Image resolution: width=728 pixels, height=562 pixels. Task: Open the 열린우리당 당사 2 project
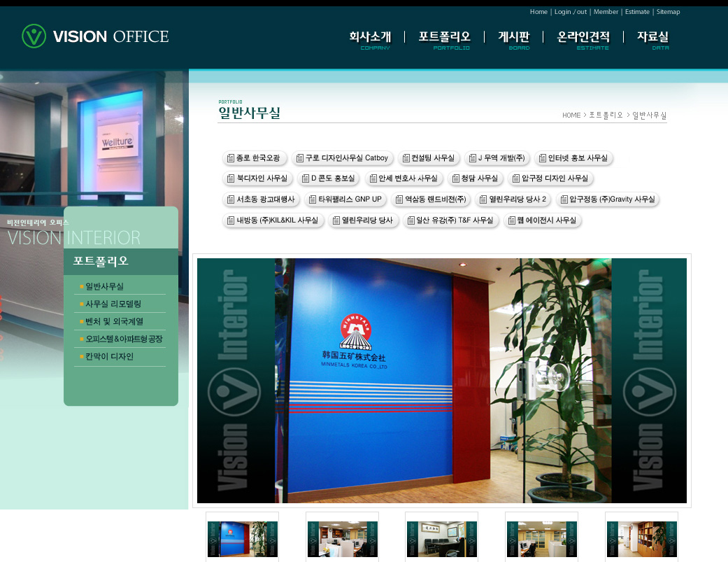point(513,199)
